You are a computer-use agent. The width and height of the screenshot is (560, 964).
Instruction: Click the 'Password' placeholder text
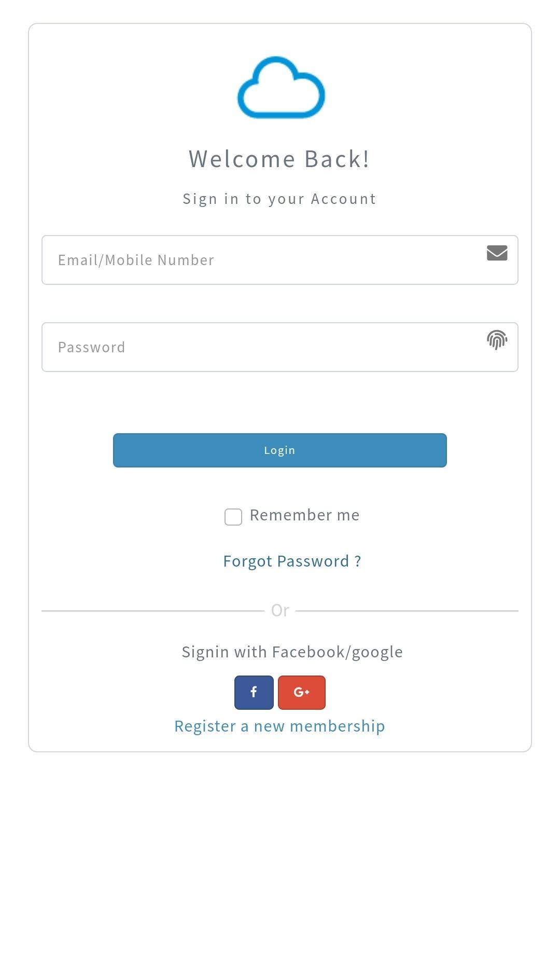92,347
